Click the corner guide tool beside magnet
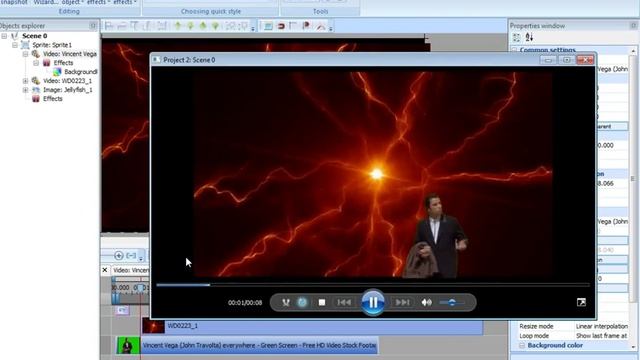 (x=293, y=26)
